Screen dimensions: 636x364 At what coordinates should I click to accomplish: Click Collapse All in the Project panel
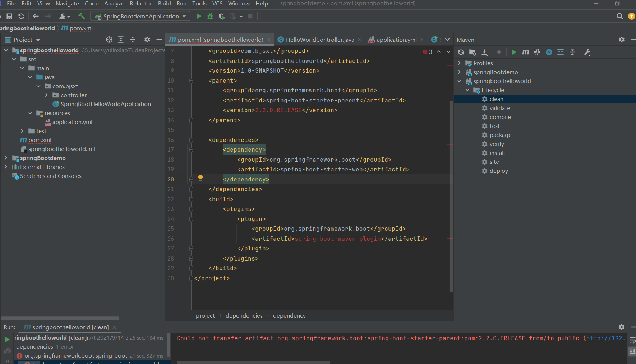[133, 40]
